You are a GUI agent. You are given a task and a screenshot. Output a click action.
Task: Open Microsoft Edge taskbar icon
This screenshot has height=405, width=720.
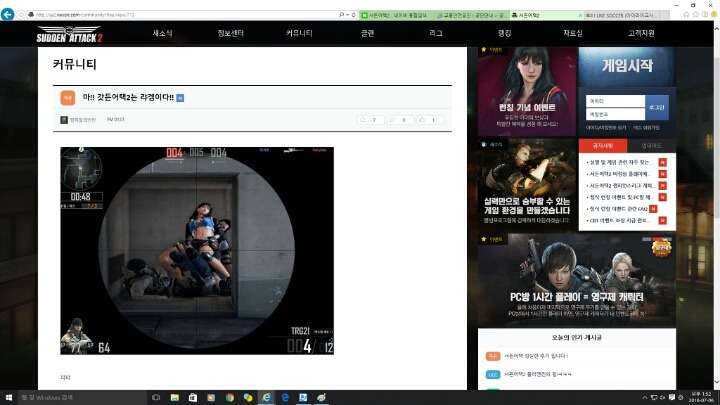[x=285, y=398]
